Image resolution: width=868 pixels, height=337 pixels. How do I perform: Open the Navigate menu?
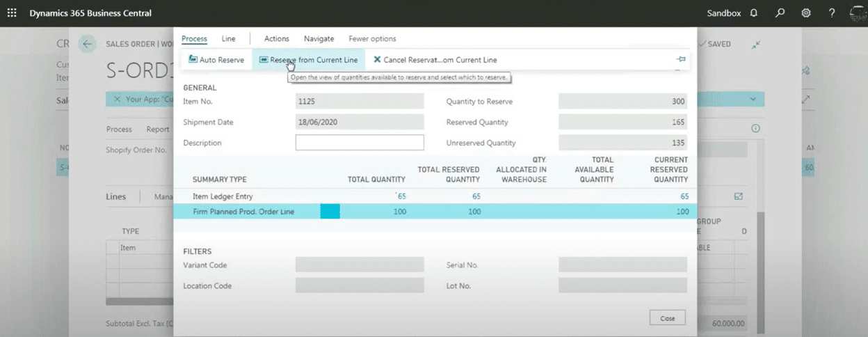pyautogui.click(x=319, y=39)
